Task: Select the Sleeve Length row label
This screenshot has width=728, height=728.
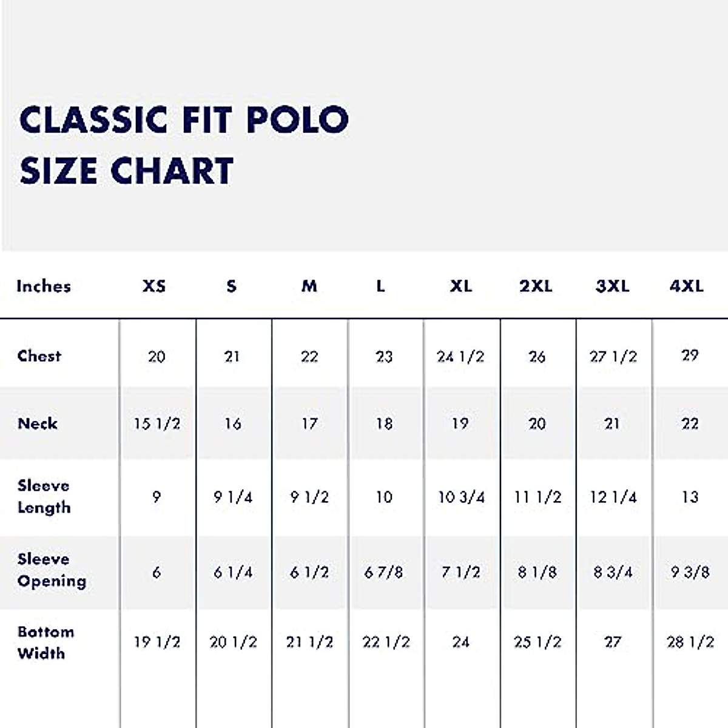Action: coord(44,496)
